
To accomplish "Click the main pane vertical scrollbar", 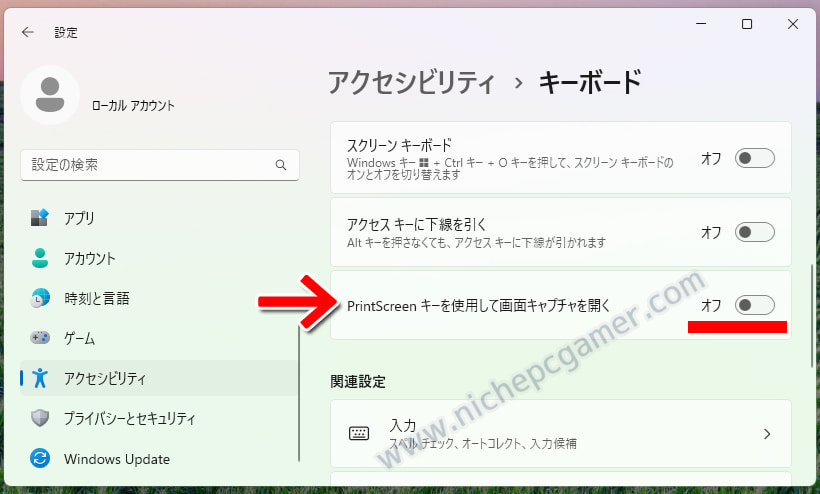I will pos(812,316).
